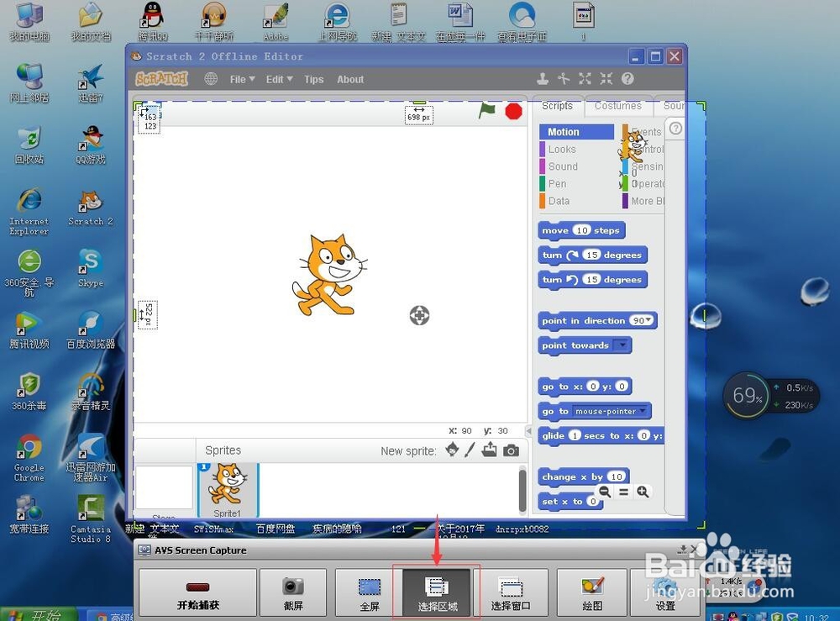This screenshot has height=621, width=840.
Task: Click the x value in go to block
Action: [592, 387]
